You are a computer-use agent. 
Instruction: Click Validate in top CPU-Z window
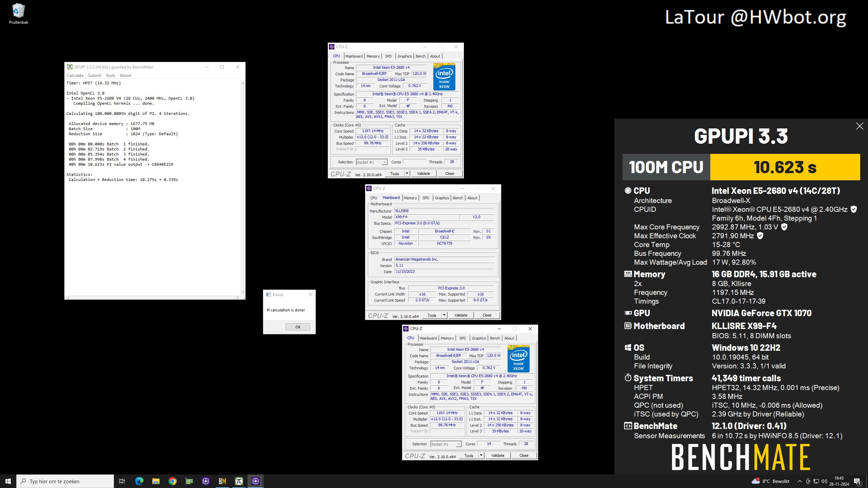click(423, 174)
